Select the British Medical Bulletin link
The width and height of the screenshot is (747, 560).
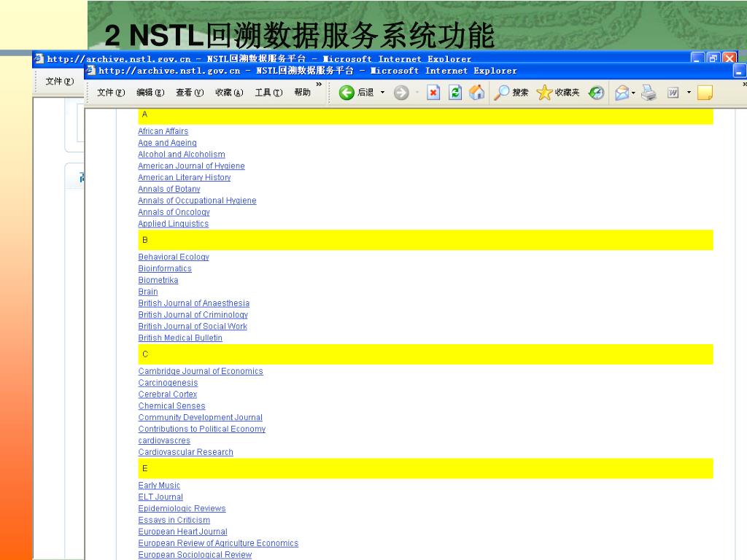pos(180,338)
